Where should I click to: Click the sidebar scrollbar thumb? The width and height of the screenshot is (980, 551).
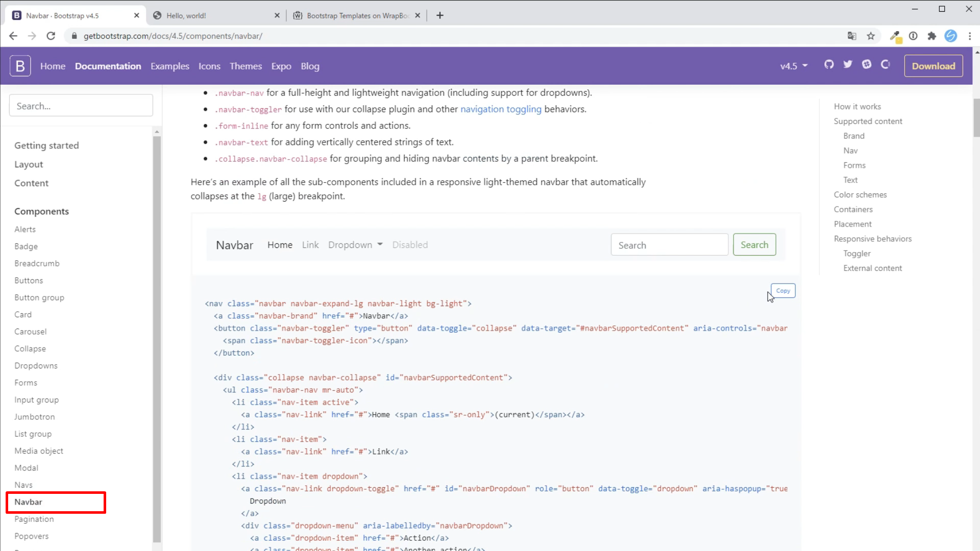[157, 339]
